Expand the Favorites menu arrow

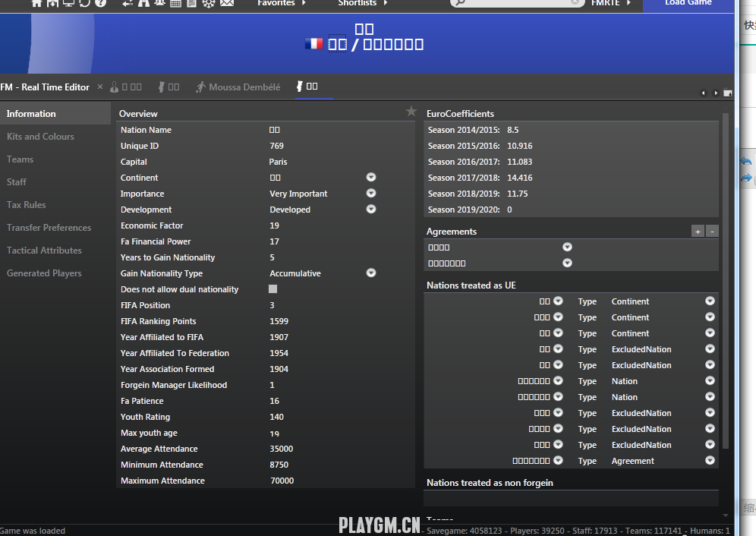click(304, 3)
